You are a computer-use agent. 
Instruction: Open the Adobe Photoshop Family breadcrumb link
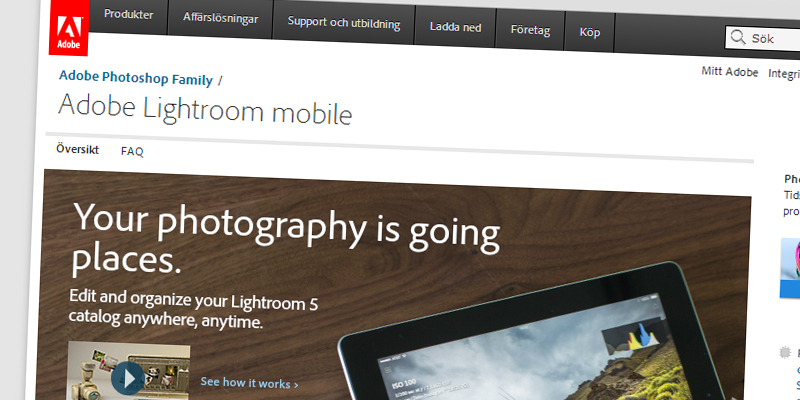[136, 78]
